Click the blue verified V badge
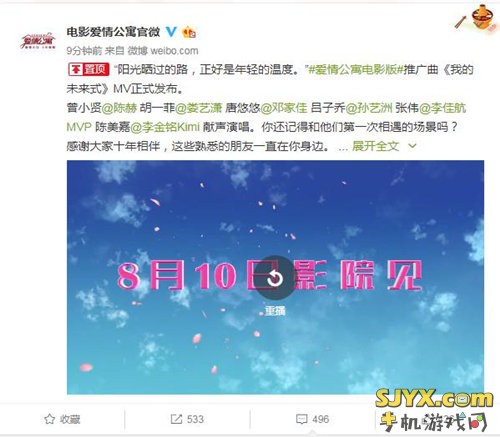 171,32
